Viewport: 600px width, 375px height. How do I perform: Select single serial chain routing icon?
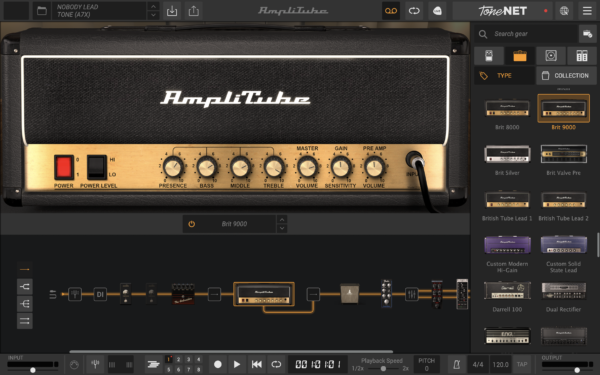coord(24,269)
